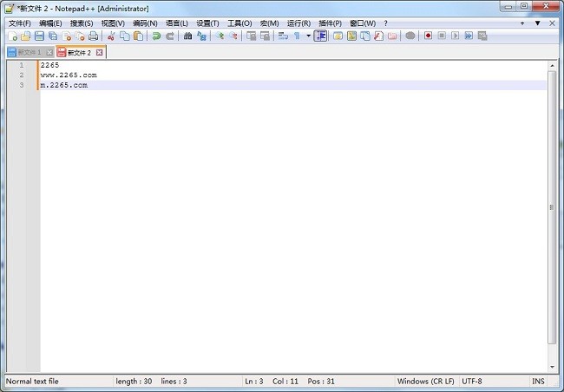Print the document with printer icon

pyautogui.click(x=94, y=36)
